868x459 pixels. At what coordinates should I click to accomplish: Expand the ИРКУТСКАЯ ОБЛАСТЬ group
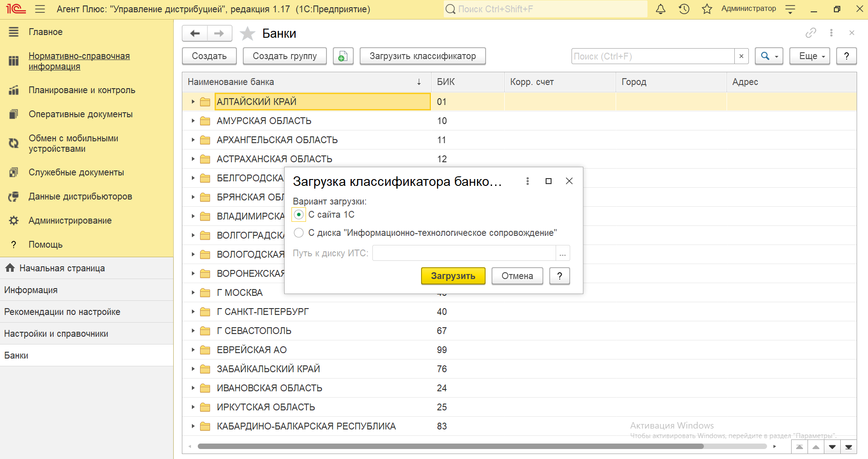(x=193, y=407)
